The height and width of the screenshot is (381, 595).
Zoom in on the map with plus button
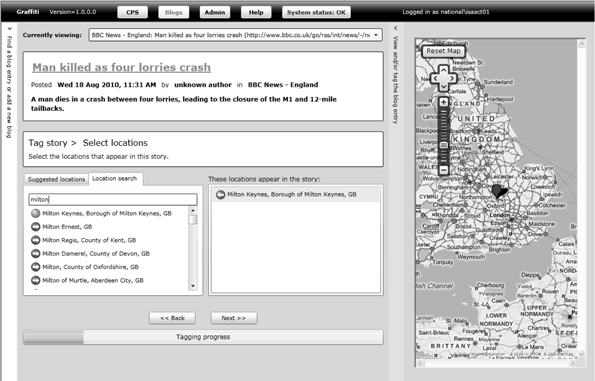[443, 102]
